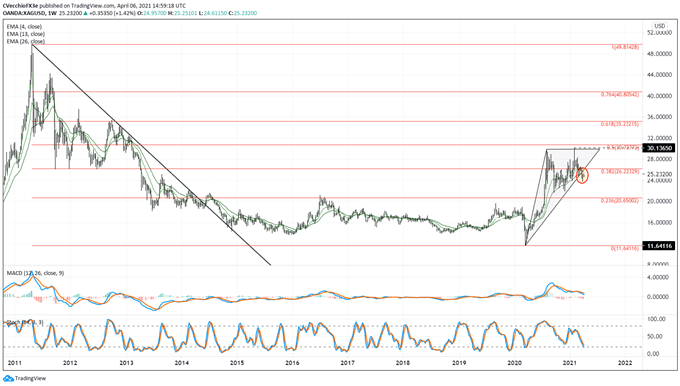Click the TradingView cloud logo icon
The image size is (680, 386).
8,379
